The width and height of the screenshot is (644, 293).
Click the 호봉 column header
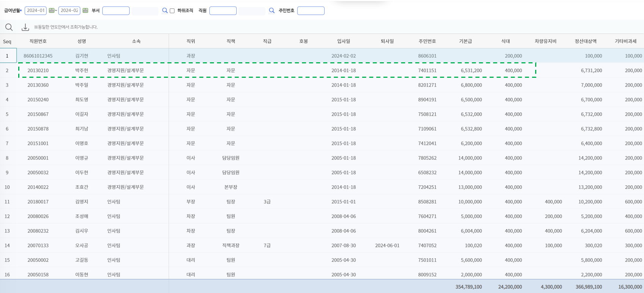[303, 41]
